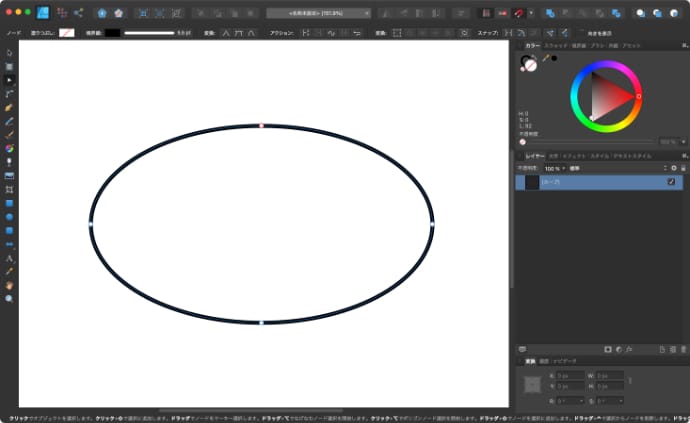
Task: Click the top node of the ellipse
Action: [262, 125]
